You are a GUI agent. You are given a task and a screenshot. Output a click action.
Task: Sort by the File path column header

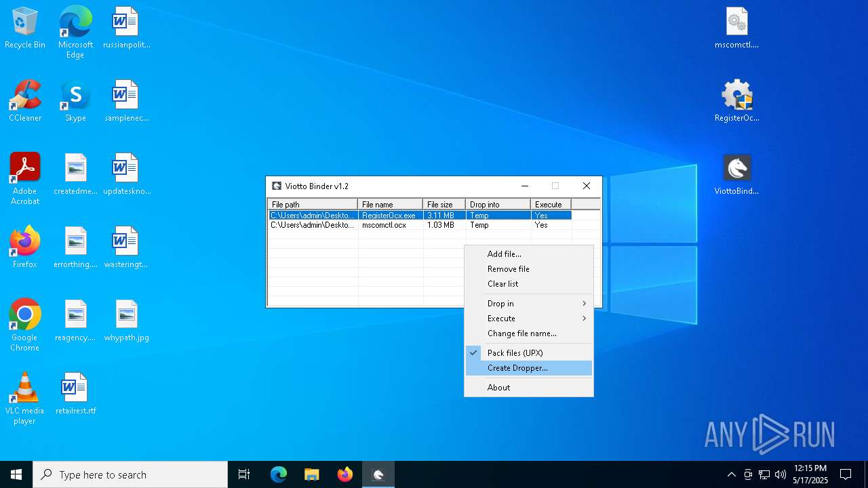(x=313, y=204)
